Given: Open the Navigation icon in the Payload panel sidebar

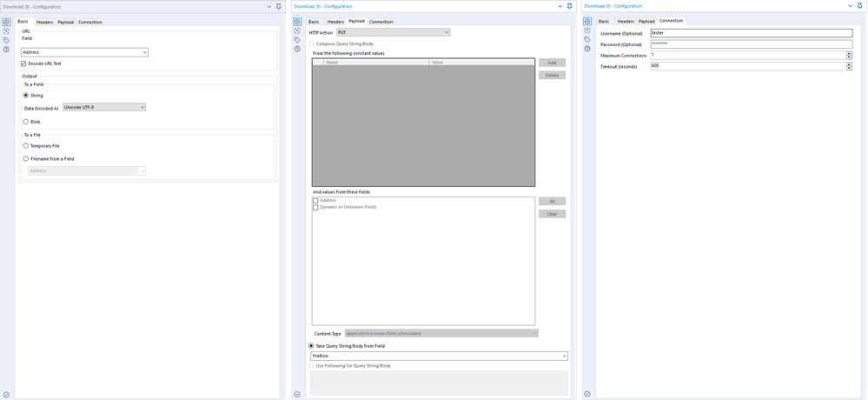Looking at the screenshot, I should (x=297, y=30).
